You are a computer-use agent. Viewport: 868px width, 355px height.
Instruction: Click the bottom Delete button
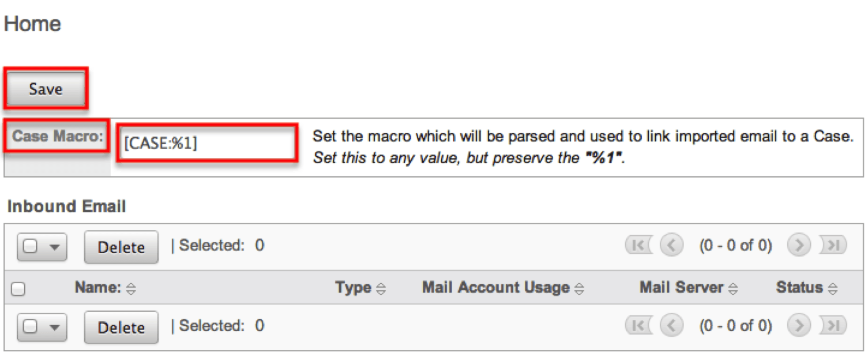coord(121,327)
